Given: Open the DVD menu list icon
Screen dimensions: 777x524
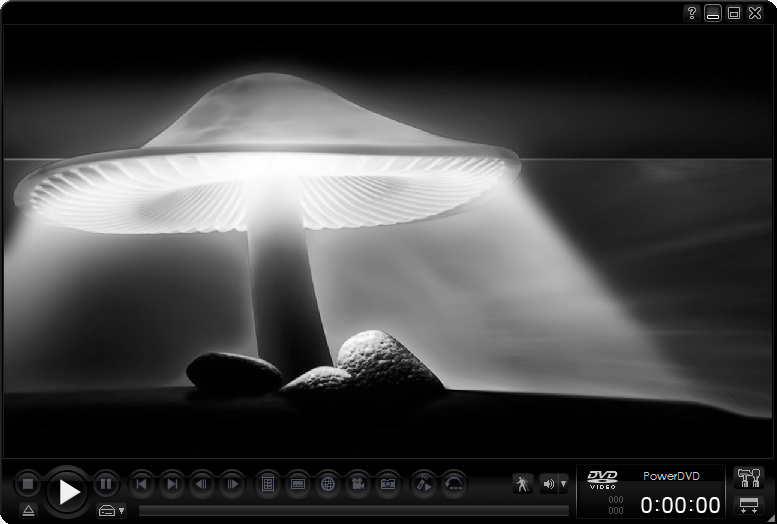Looking at the screenshot, I should [x=267, y=484].
